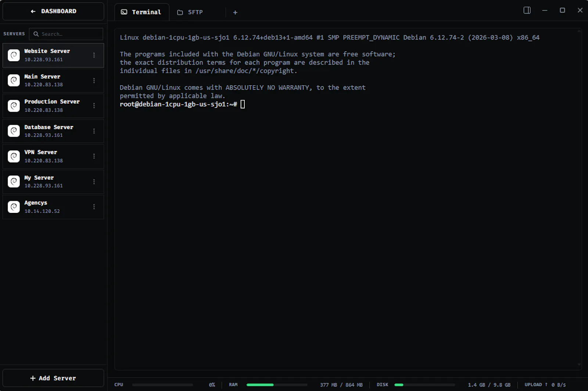Focus the server search field
The height and width of the screenshot is (391, 588).
click(66, 34)
